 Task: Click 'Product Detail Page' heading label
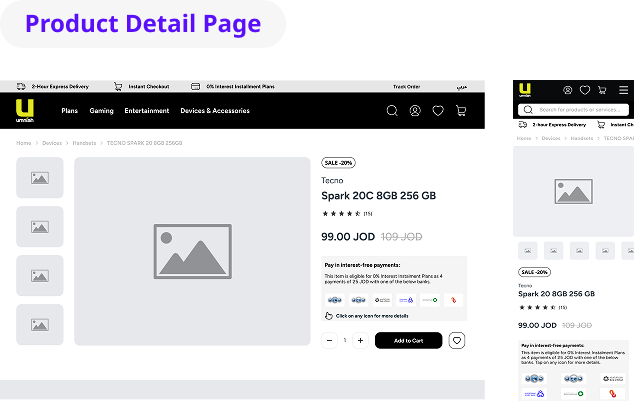143,23
